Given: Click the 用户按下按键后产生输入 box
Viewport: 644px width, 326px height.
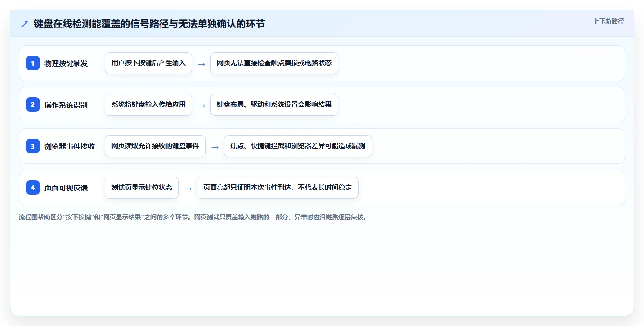Looking at the screenshot, I should 148,63.
